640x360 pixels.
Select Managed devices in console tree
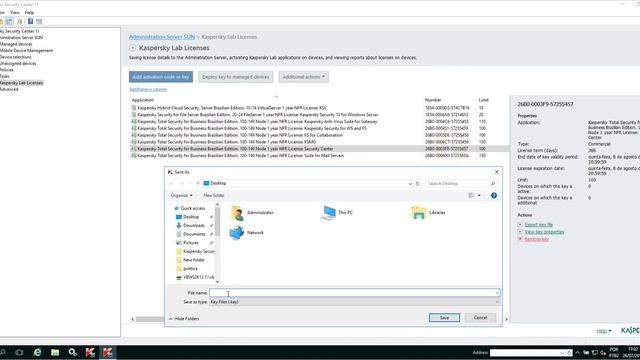[16, 44]
